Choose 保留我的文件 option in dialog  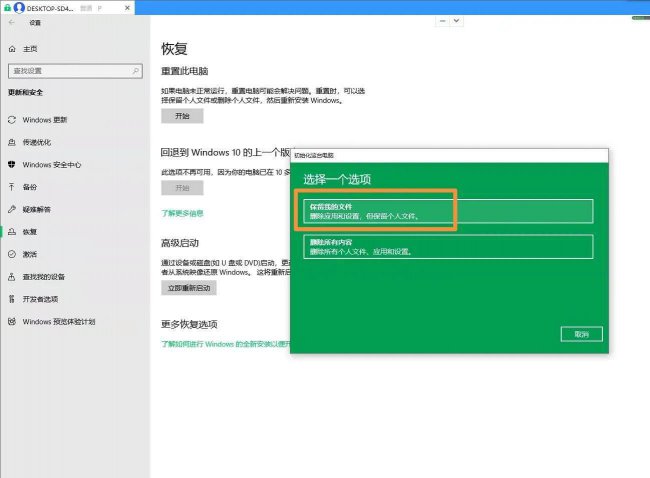pyautogui.click(x=448, y=211)
